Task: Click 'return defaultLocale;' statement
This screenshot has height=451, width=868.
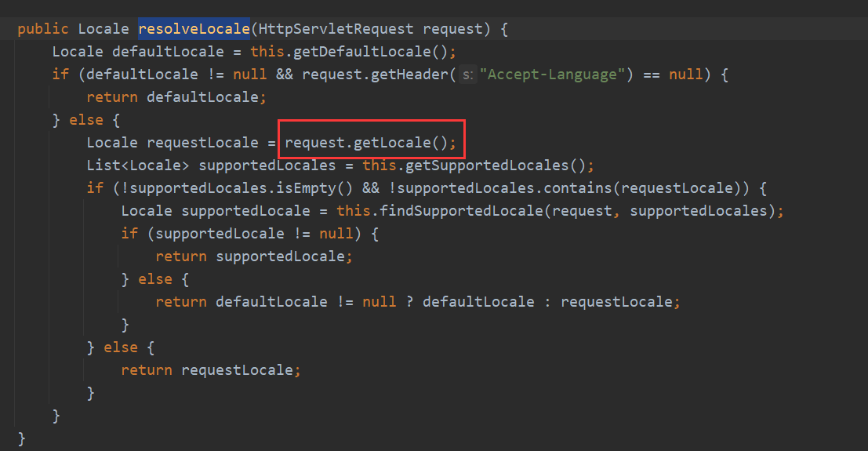Action: coord(176,97)
